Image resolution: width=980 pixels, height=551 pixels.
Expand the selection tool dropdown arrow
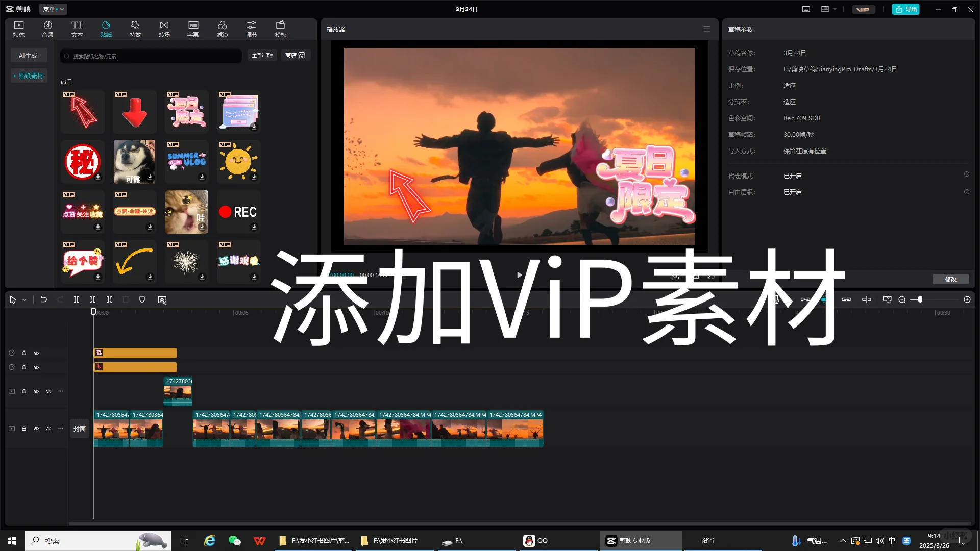[24, 300]
